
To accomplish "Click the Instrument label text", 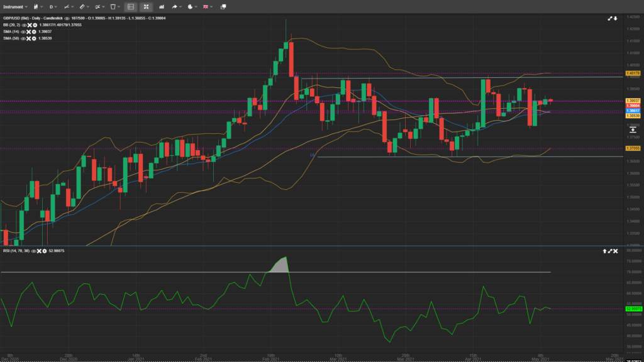I will click(13, 6).
